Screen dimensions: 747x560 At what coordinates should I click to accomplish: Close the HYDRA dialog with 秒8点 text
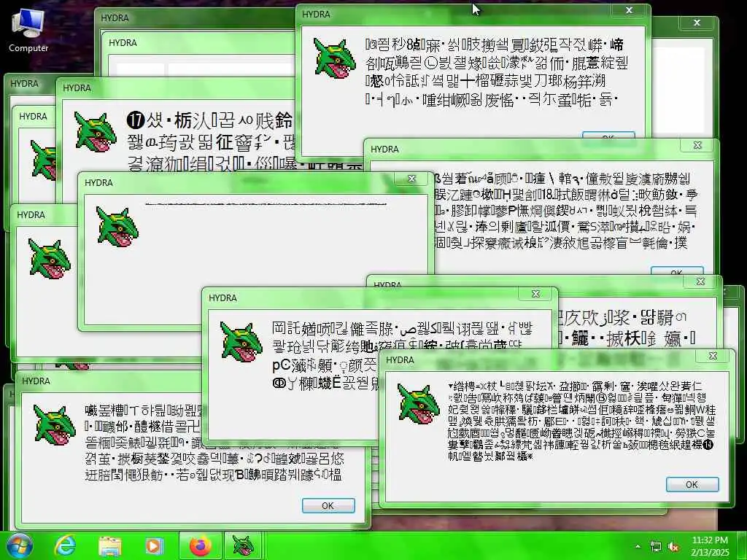pos(629,10)
